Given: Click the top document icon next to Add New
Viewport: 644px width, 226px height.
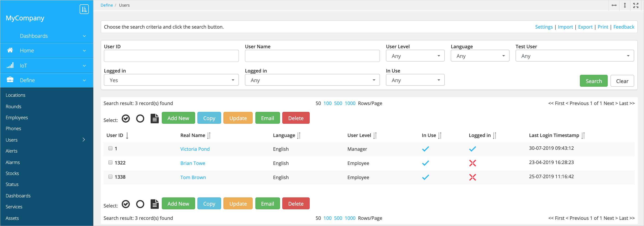Looking at the screenshot, I should 154,118.
